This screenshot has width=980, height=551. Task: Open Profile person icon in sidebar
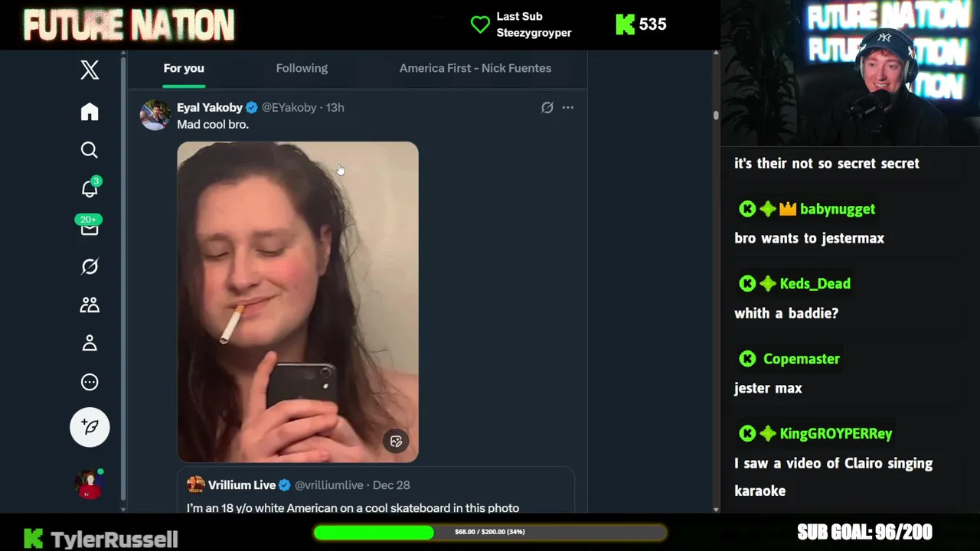pos(90,343)
